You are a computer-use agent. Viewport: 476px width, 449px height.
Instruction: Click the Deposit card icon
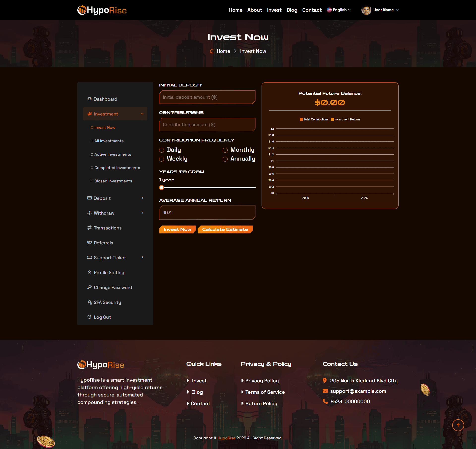(89, 198)
